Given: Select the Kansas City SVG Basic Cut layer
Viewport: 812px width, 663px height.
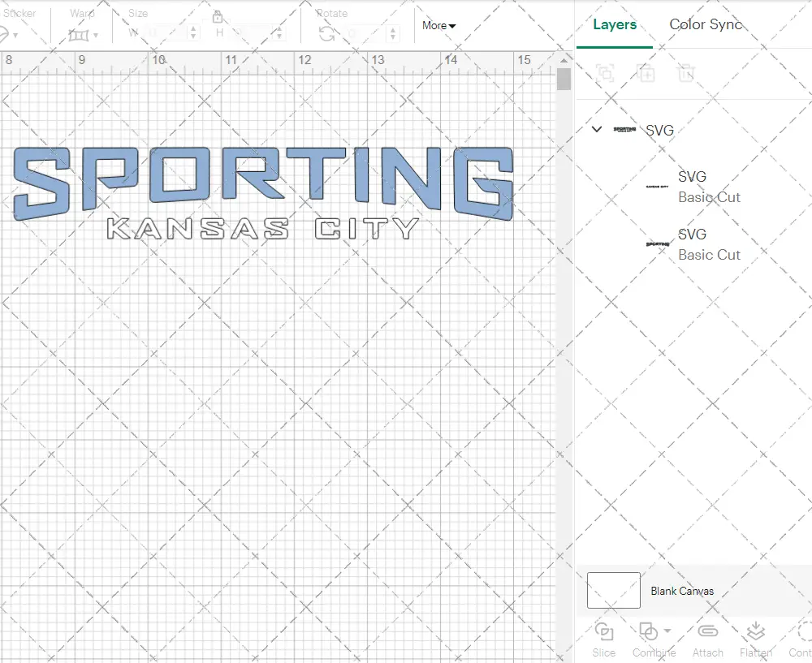Looking at the screenshot, I should point(694,187).
